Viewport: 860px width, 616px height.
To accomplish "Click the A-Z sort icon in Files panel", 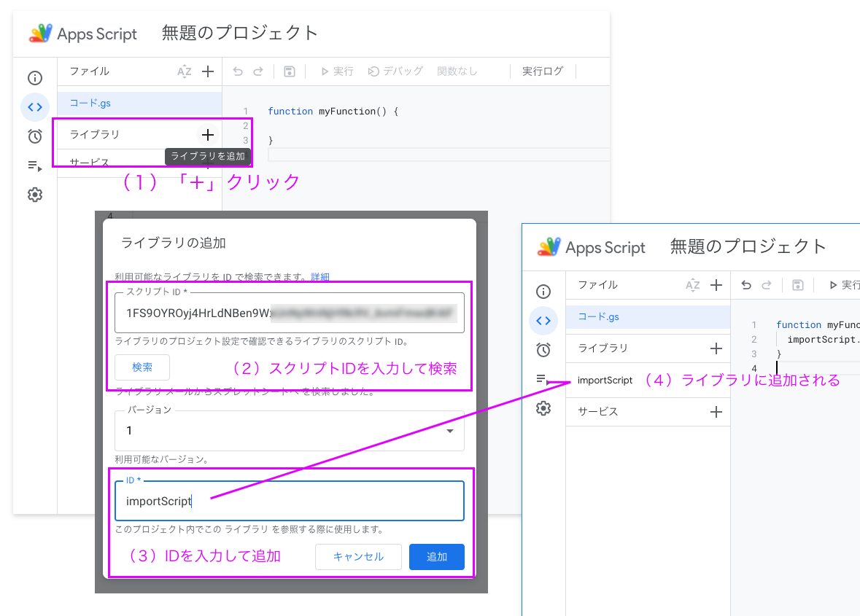I will (x=185, y=71).
